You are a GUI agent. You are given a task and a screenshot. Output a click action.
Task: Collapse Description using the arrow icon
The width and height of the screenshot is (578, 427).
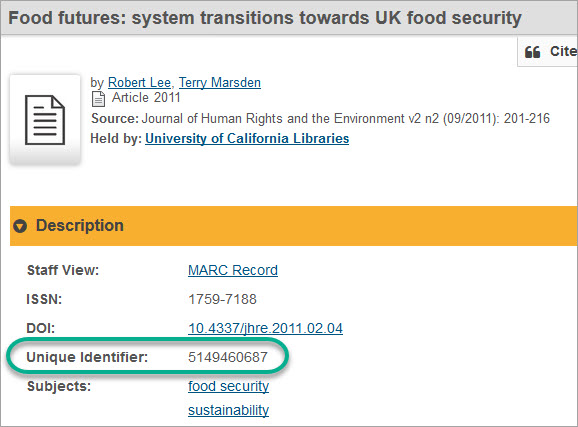tap(20, 226)
